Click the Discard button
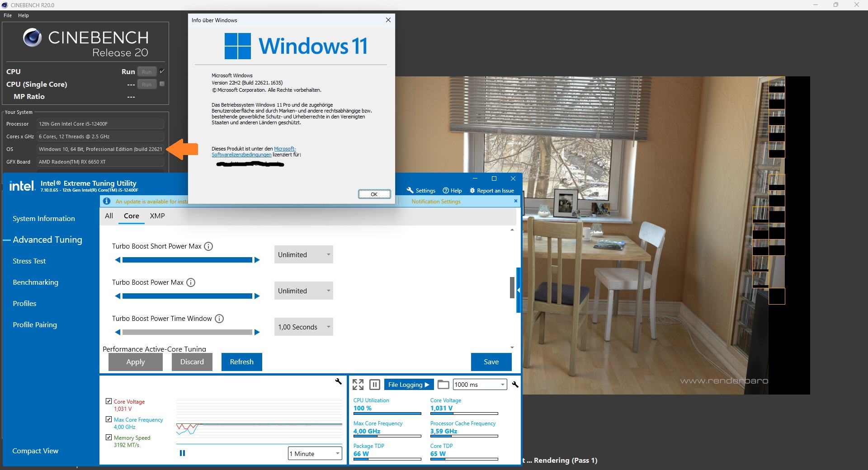Image resolution: width=868 pixels, height=470 pixels. (x=192, y=362)
